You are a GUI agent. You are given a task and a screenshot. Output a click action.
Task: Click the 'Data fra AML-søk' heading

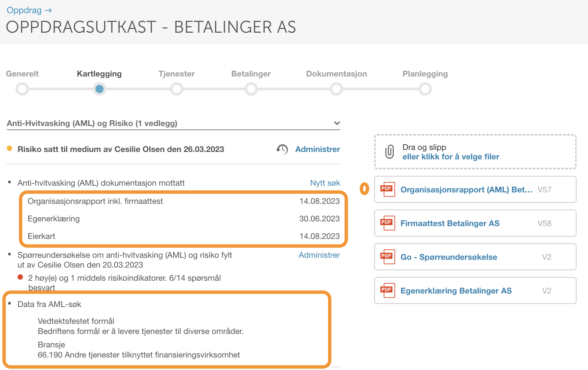tap(49, 304)
